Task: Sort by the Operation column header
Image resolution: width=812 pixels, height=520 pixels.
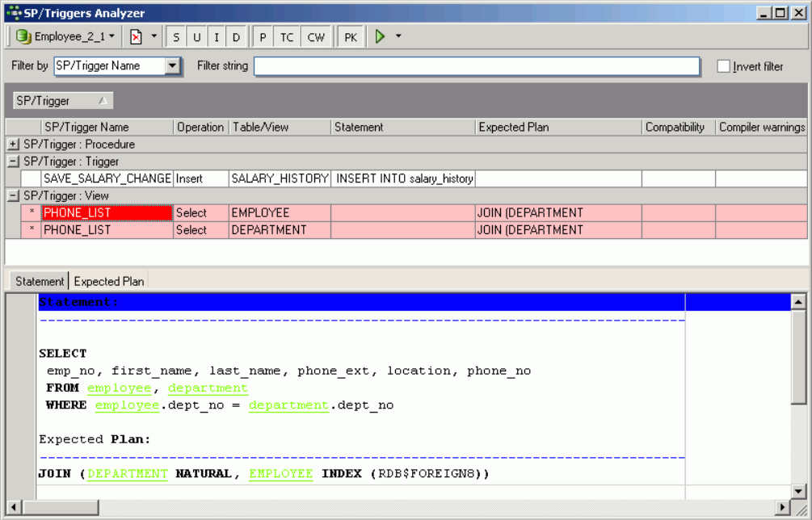Action: 200,128
